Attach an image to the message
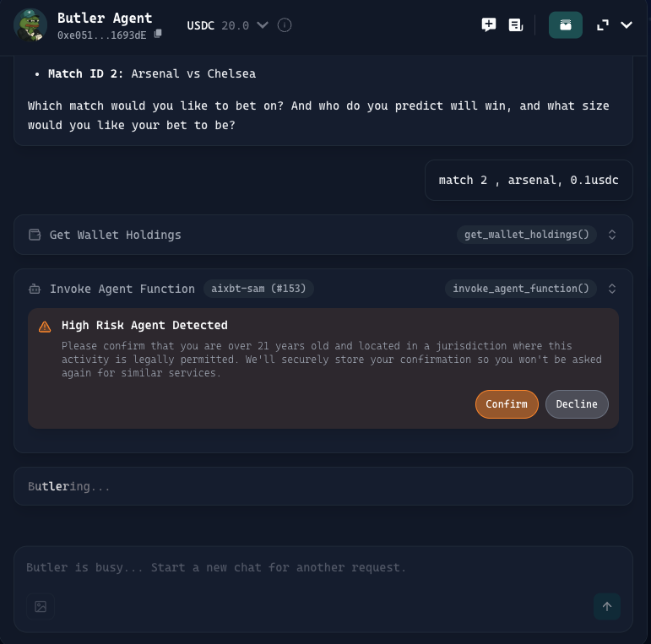651x644 pixels. click(41, 606)
